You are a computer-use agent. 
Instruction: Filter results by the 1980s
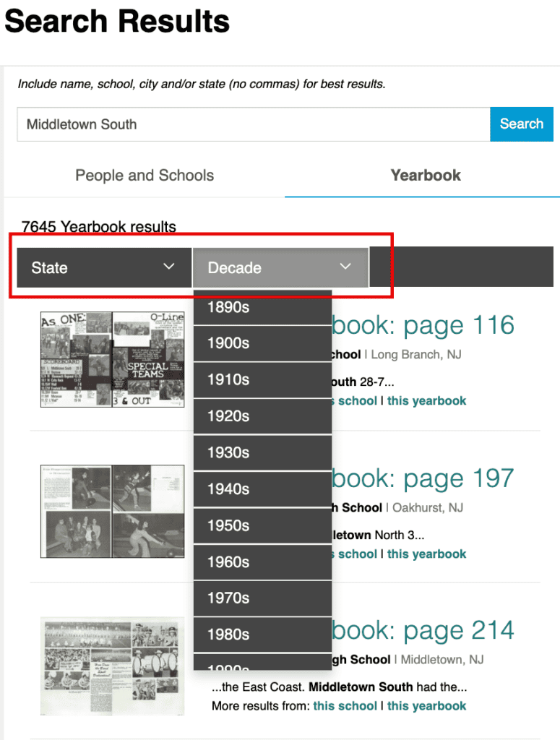(262, 634)
